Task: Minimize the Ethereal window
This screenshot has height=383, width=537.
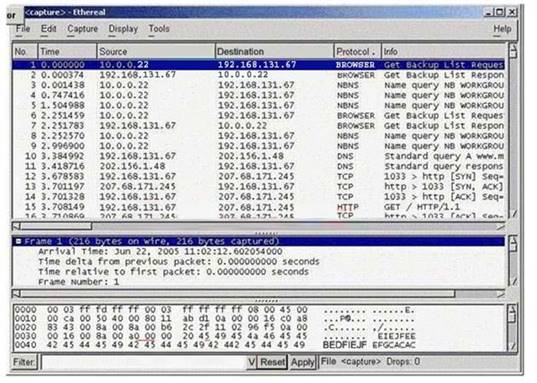Action: tap(488, 13)
